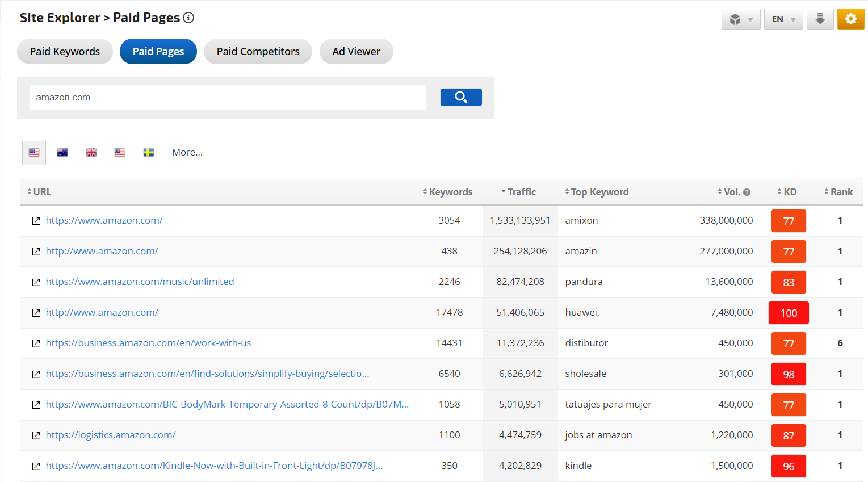Open external link icon for logistics.amazon.com row
The width and height of the screenshot is (868, 482).
coord(36,435)
